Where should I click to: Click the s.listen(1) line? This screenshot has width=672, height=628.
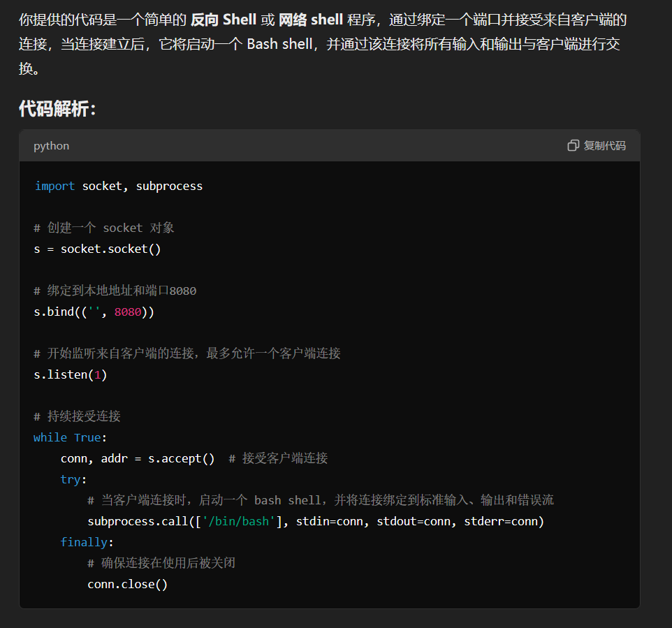click(x=71, y=374)
